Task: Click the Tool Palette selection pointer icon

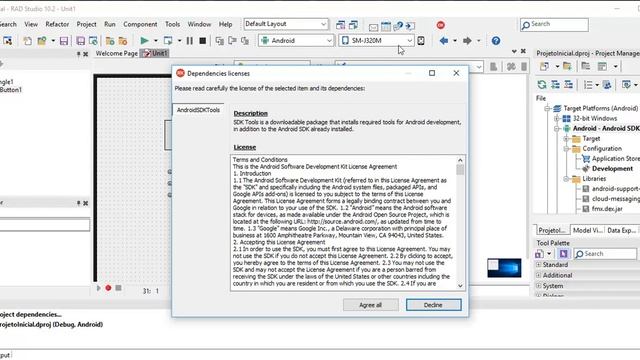Action: (x=563, y=254)
